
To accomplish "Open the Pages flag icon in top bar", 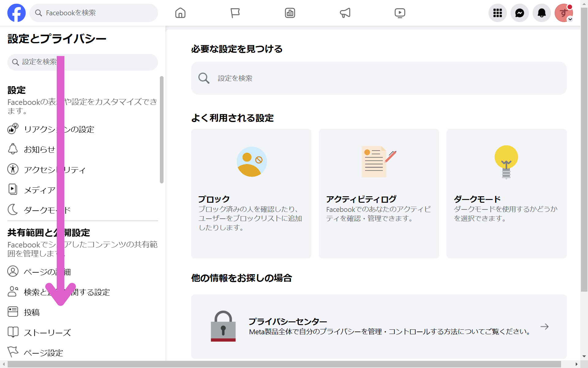I will point(235,13).
